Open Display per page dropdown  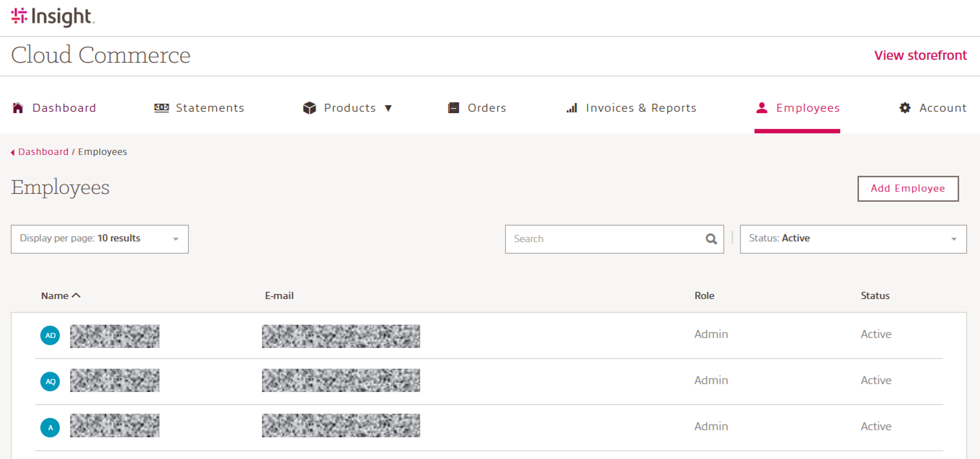click(x=100, y=239)
